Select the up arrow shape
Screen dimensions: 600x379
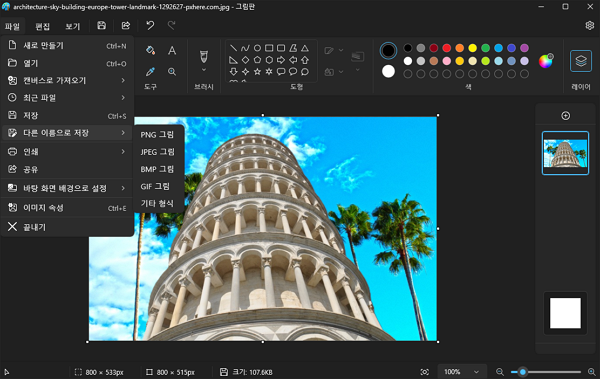coord(305,60)
